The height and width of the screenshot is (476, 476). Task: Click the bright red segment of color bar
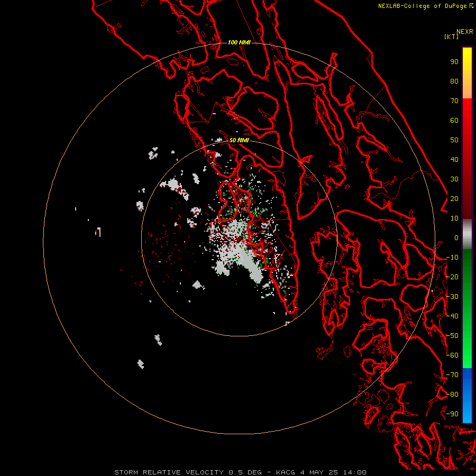click(467, 159)
